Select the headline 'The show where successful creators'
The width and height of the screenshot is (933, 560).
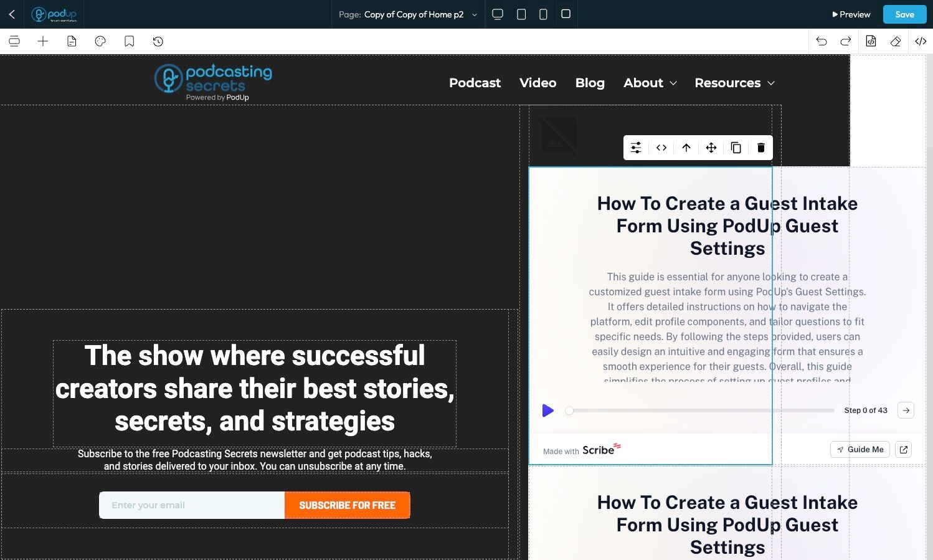point(255,389)
